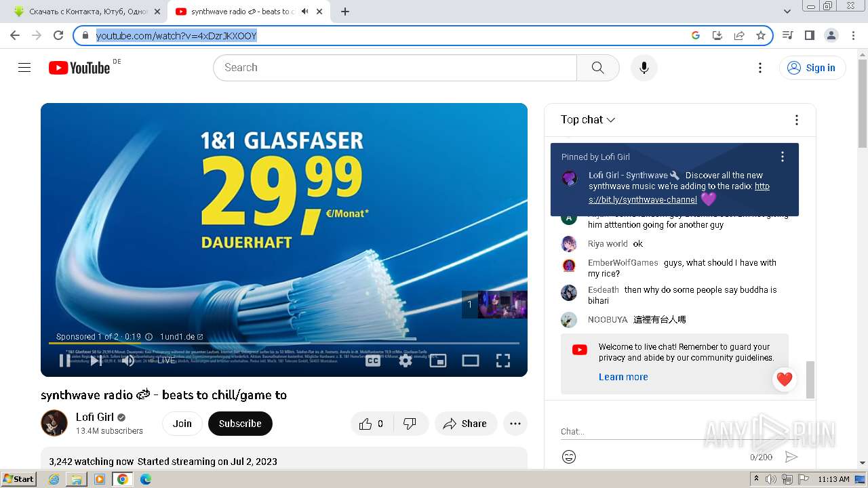
Task: Start voice search with microphone
Action: point(644,68)
